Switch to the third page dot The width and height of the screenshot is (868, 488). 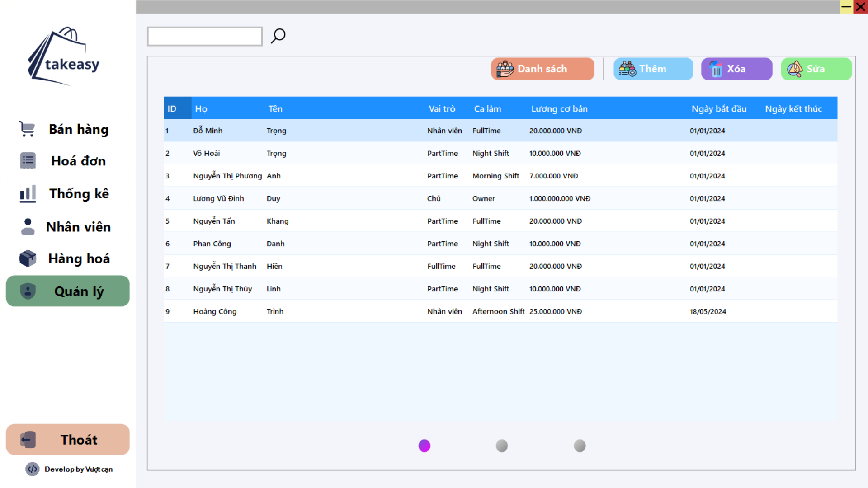click(580, 446)
